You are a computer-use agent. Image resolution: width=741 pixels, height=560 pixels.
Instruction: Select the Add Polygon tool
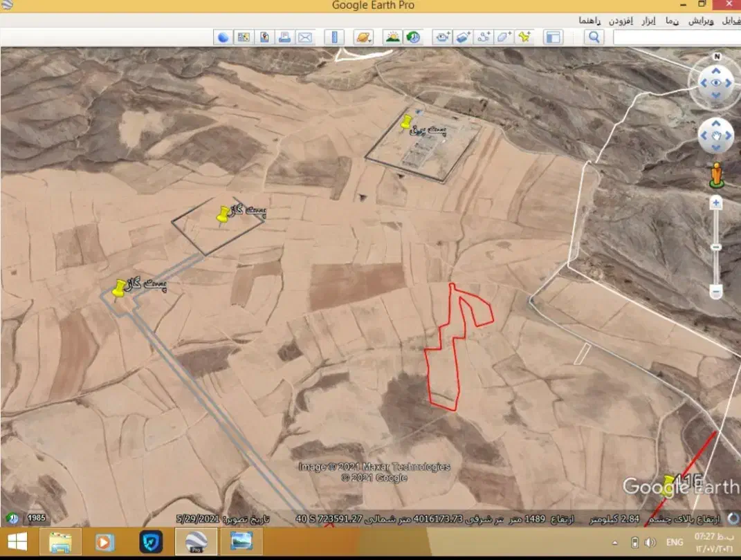click(x=504, y=37)
